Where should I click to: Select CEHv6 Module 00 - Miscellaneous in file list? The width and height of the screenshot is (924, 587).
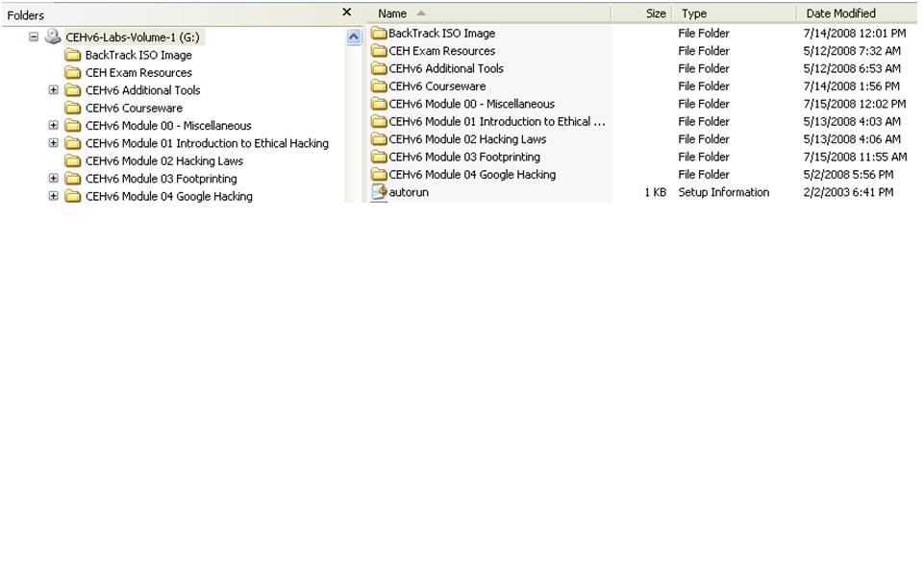[471, 104]
